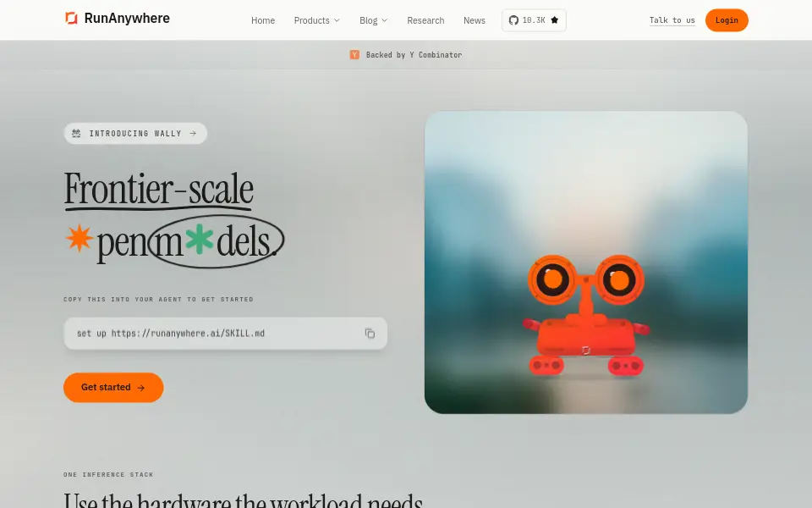Click the Wally robot image
Viewport: 812px width, 508px height.
click(x=585, y=262)
